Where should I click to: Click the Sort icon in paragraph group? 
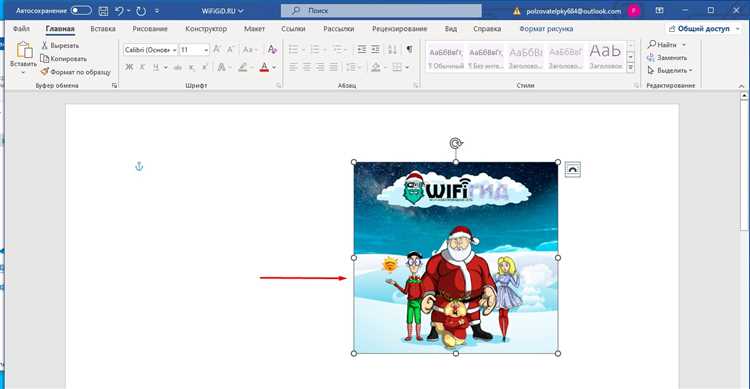tap(392, 49)
